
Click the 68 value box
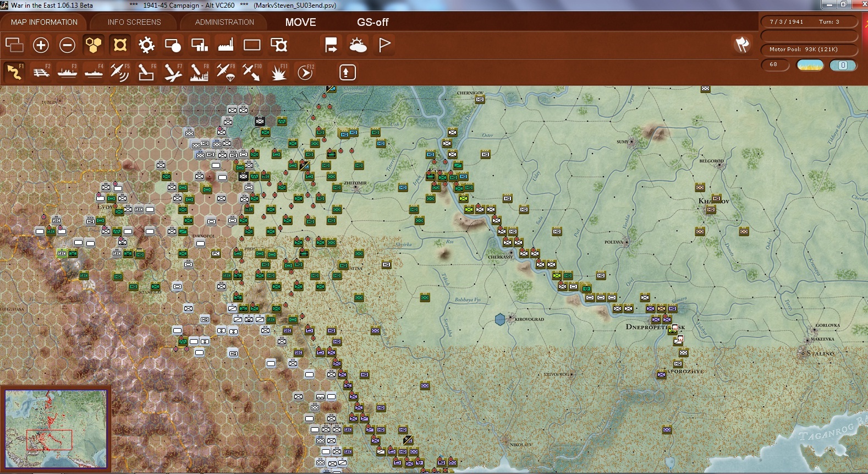pyautogui.click(x=775, y=65)
